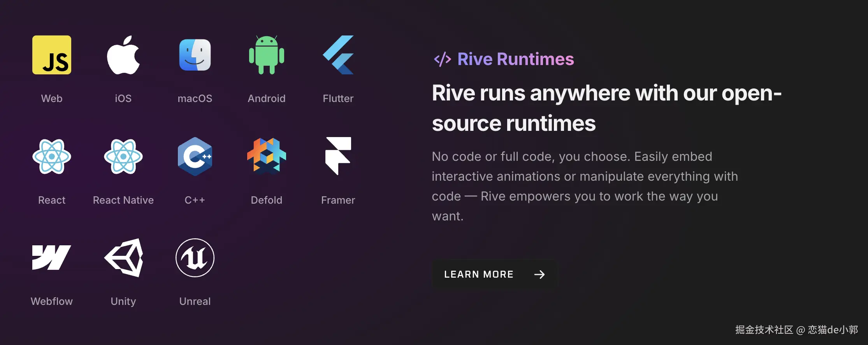Click the purple 'Rive Runtimes' heading
The image size is (868, 345).
coord(516,59)
